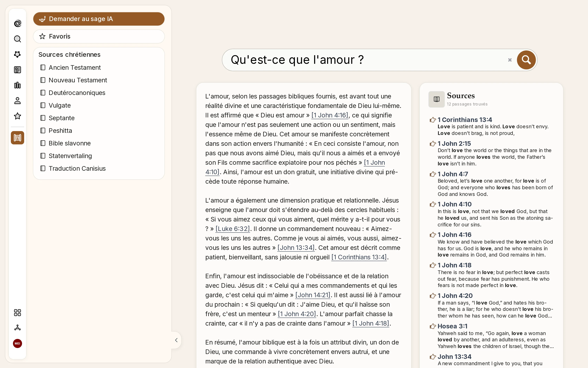Like the 1 John 4:7 source passage
This screenshot has width=588, height=368.
point(433,174)
